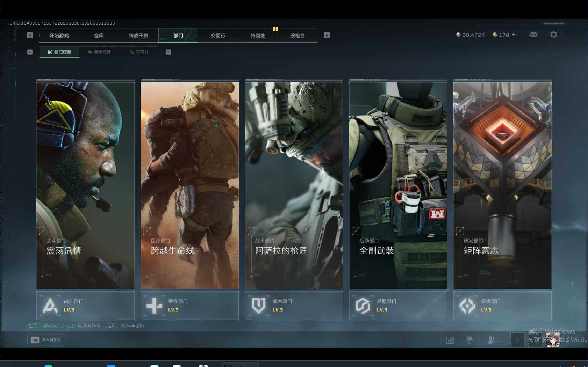Viewport: 588px width, 367px height.
Task: Open the 特战干员 tab
Action: tap(138, 35)
